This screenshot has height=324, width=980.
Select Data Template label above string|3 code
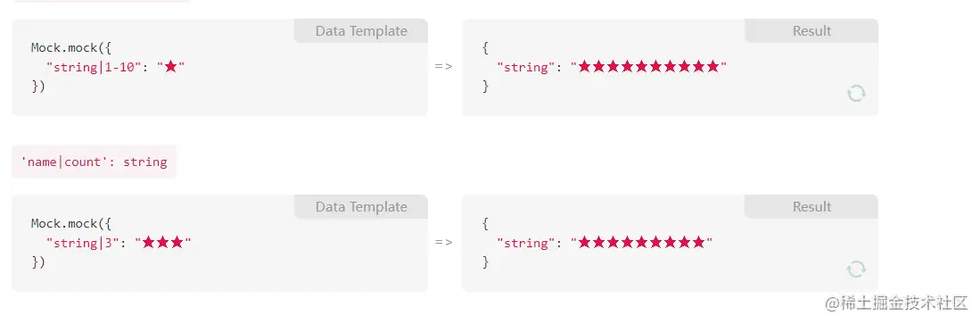[361, 207]
